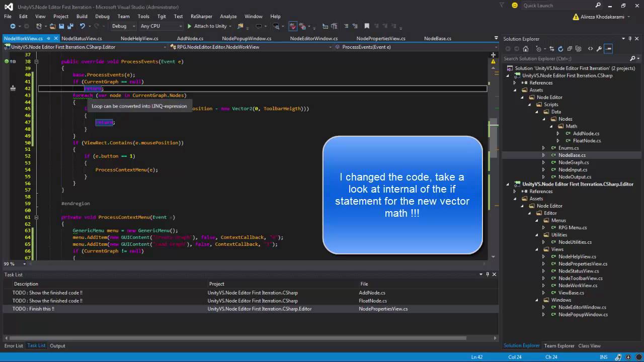
Task: Click the bookmark toolbar icon
Action: point(367,26)
